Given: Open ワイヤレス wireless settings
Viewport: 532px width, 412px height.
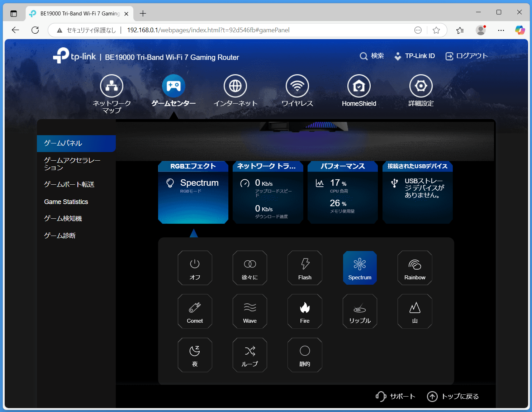Looking at the screenshot, I should (297, 91).
